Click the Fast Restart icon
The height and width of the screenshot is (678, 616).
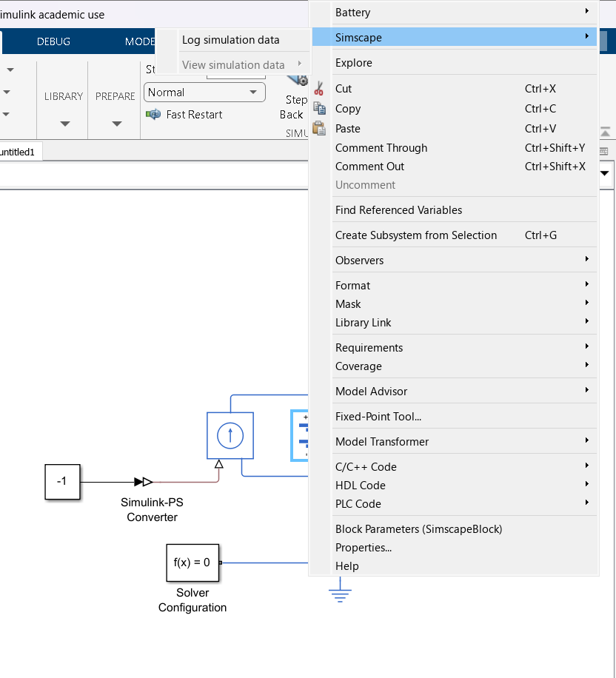point(153,114)
